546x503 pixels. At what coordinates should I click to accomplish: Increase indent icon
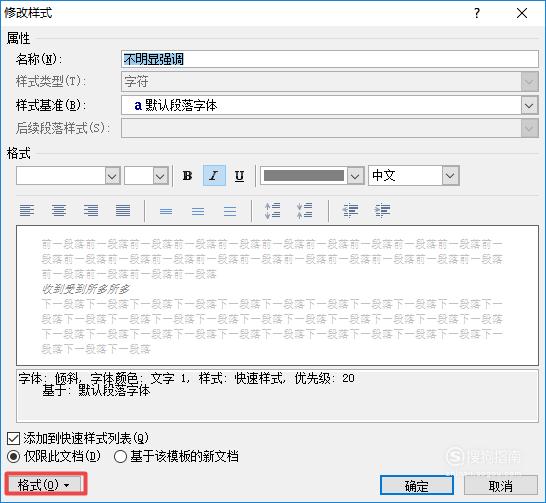tap(382, 211)
